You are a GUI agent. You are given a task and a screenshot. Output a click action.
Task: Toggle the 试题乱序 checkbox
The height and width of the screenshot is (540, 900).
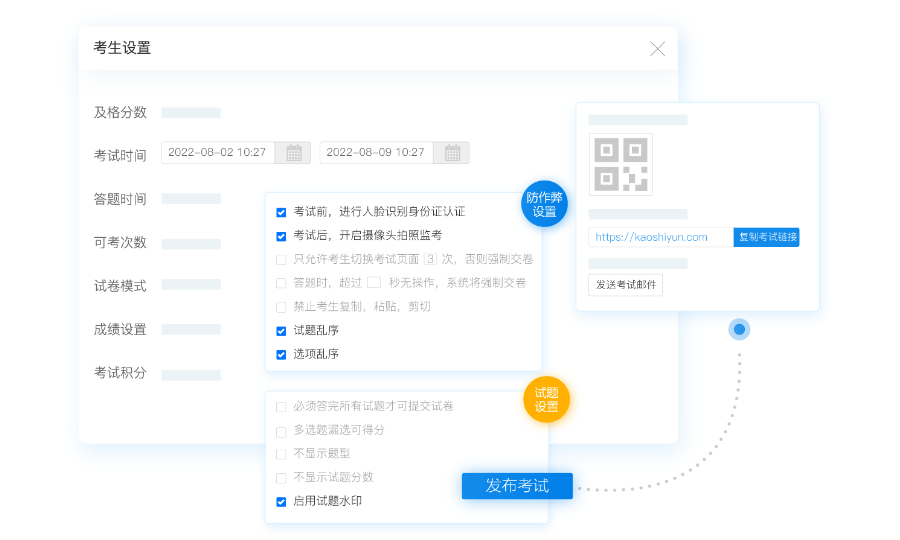(x=281, y=331)
